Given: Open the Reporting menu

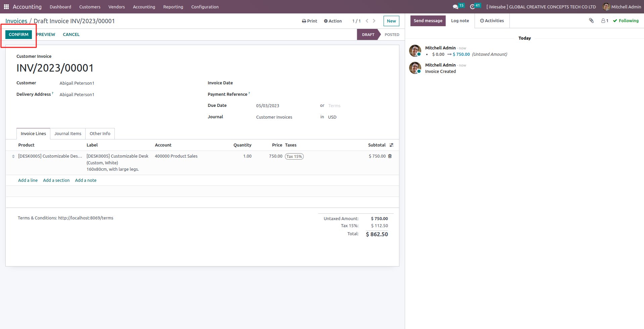Looking at the screenshot, I should coord(173,7).
